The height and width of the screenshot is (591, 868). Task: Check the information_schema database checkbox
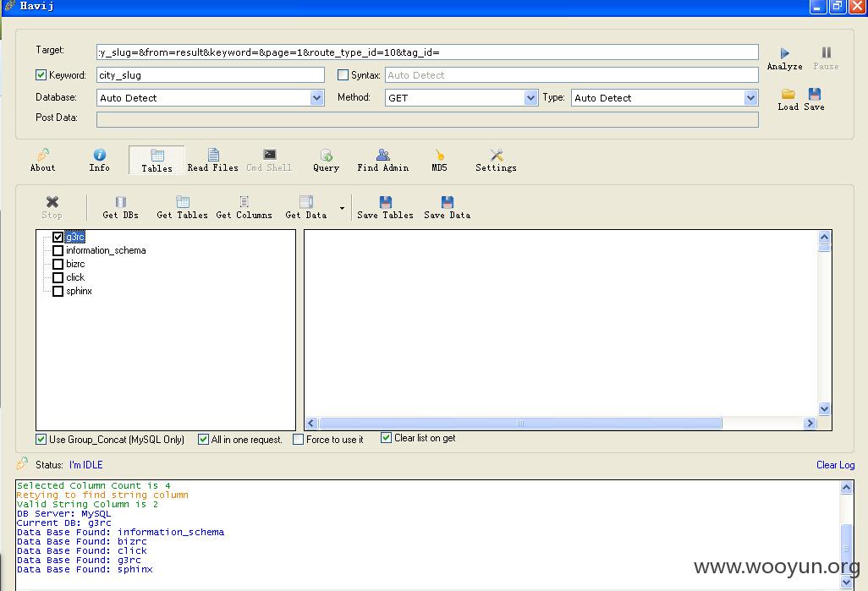click(58, 250)
